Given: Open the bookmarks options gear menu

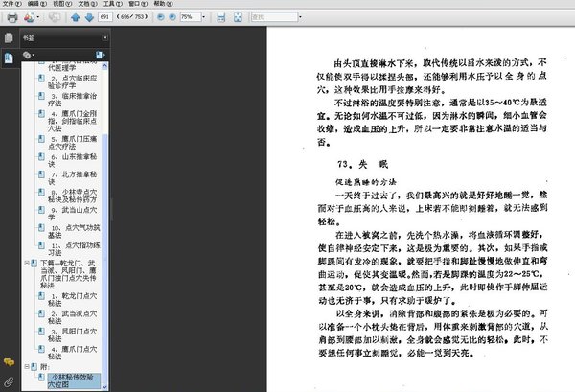Looking at the screenshot, I should pyautogui.click(x=28, y=55).
